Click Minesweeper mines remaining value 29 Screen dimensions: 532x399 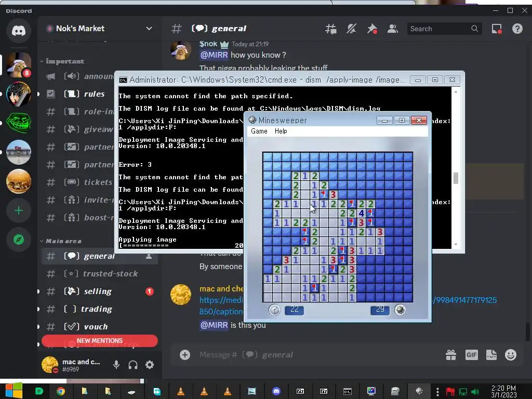[380, 310]
